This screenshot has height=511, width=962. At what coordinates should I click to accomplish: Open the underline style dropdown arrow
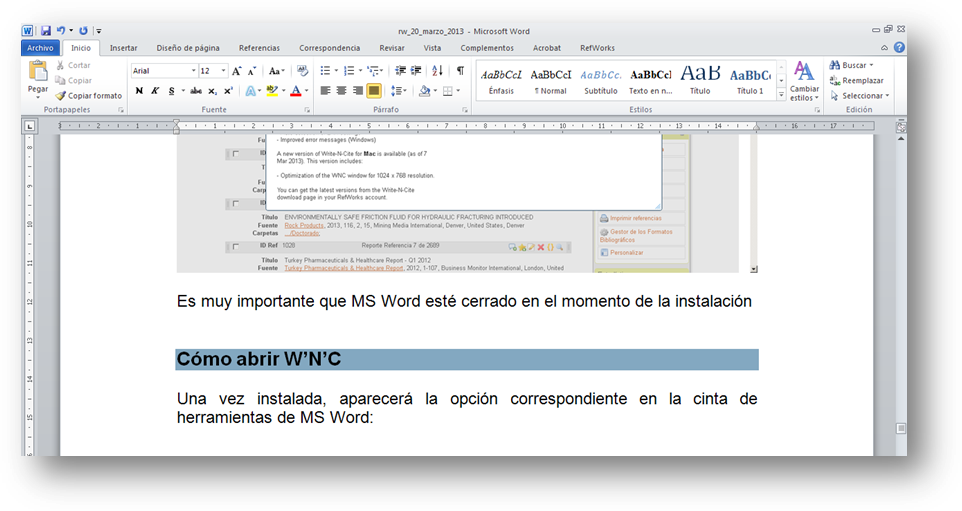coord(183,91)
